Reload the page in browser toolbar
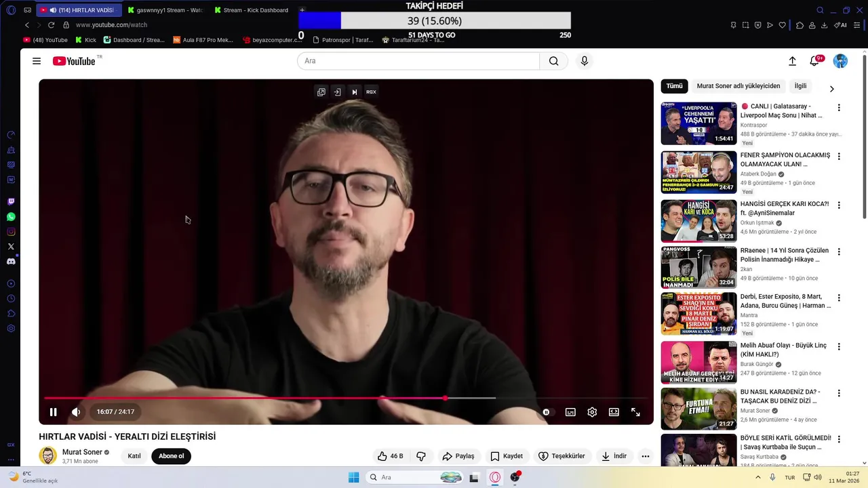868x488 pixels. coord(51,25)
